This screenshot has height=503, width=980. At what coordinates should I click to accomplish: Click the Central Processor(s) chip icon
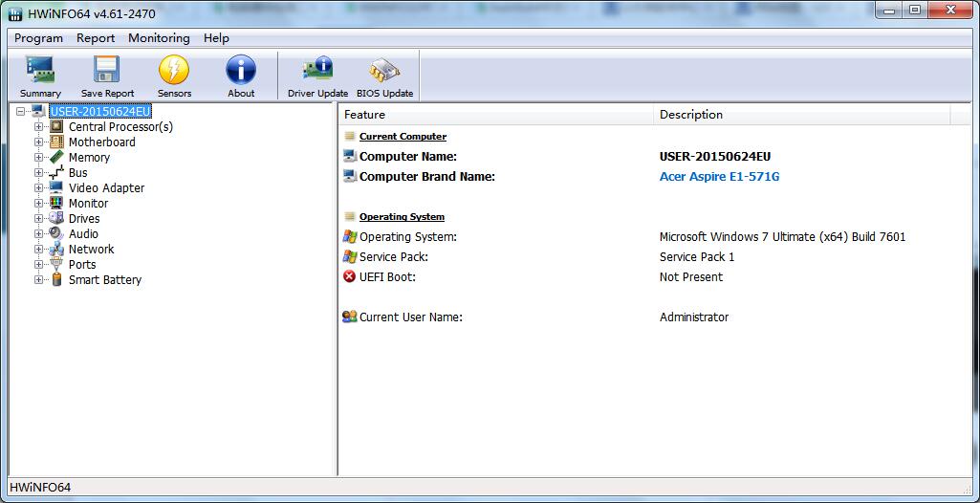56,126
